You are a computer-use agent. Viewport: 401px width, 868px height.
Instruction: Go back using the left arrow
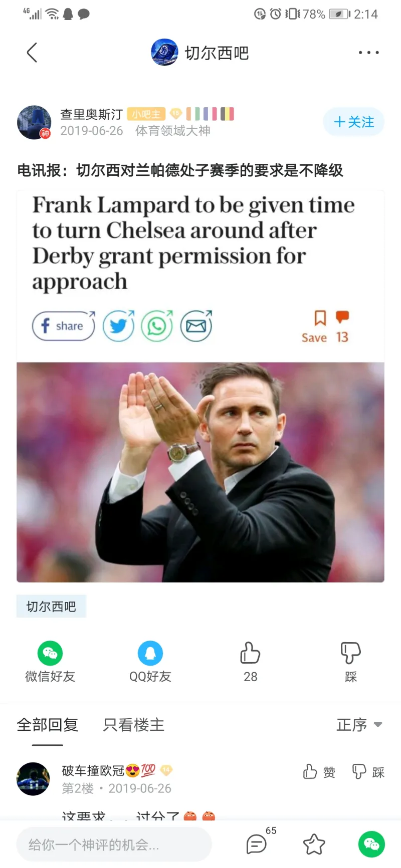click(32, 53)
